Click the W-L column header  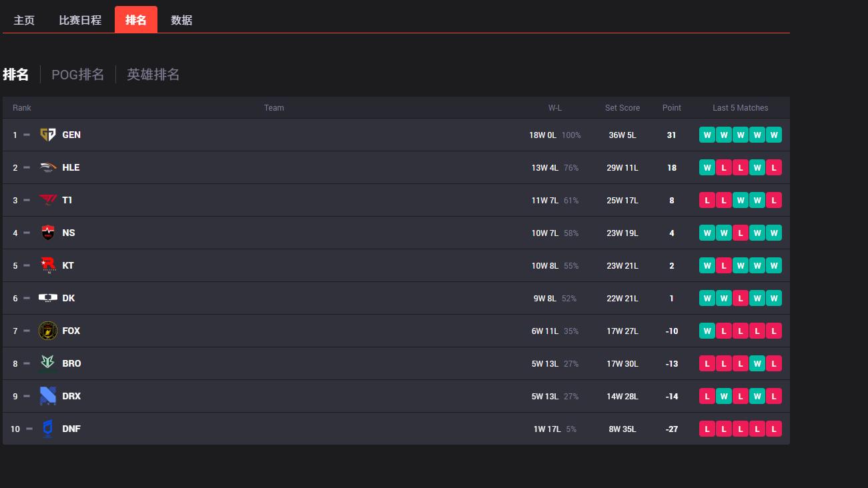pos(555,108)
